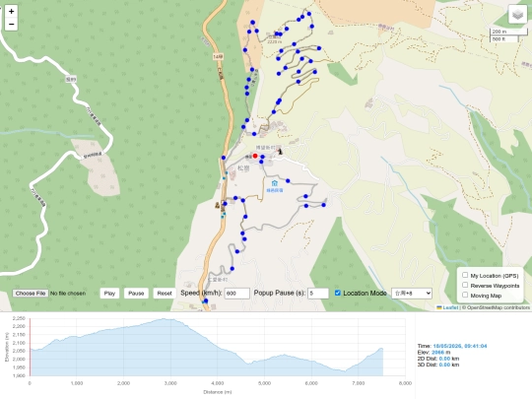The height and width of the screenshot is (399, 532).
Task: Open the map layers control
Action: (x=517, y=15)
